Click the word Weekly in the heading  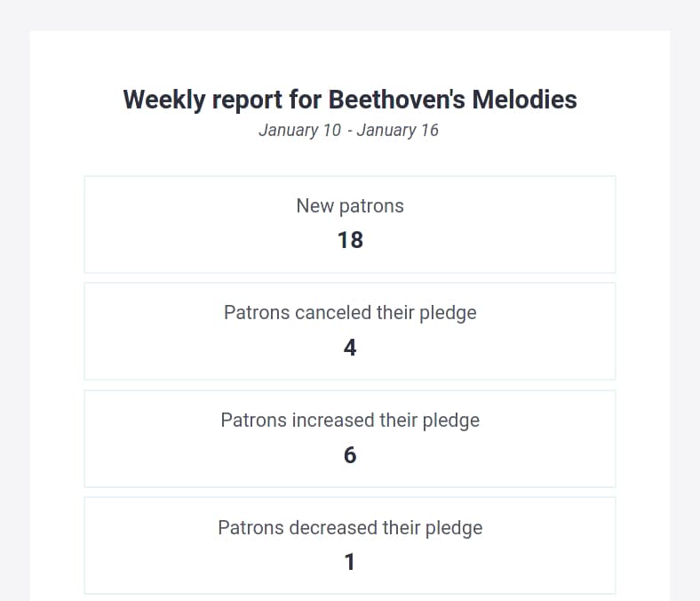pos(164,100)
